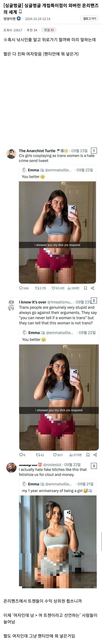Click the share icon on the first tweet
The image size is (102, 644).
click(x=92, y=288)
